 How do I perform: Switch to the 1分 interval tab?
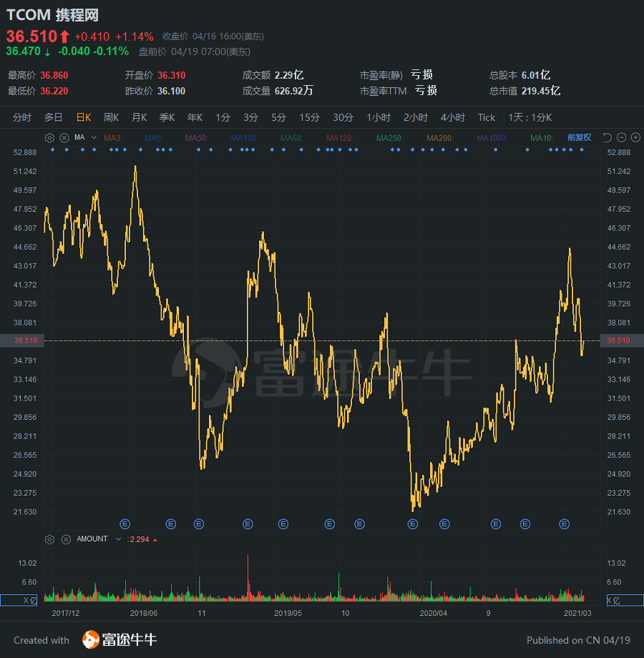coord(223,117)
